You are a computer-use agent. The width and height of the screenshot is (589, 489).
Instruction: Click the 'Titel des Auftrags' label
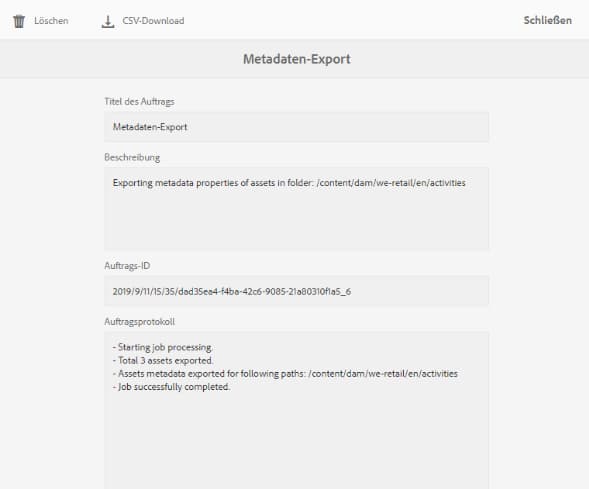tap(139, 102)
